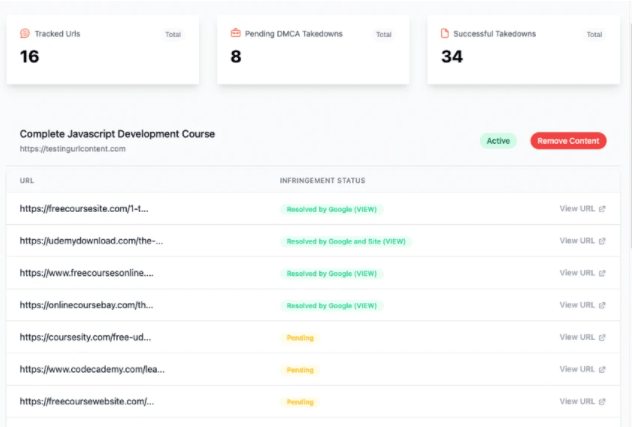Open external link icon for freecoursesite.com row

click(602, 209)
